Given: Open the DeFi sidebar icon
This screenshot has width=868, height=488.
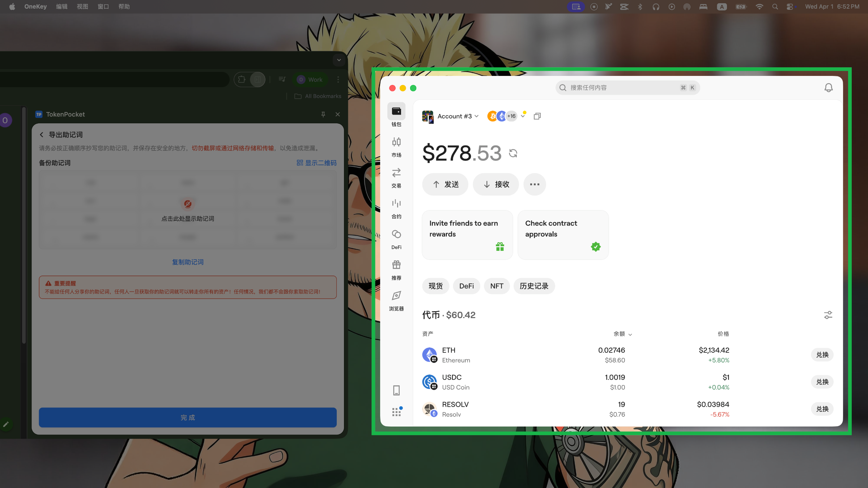Looking at the screenshot, I should pyautogui.click(x=396, y=234).
